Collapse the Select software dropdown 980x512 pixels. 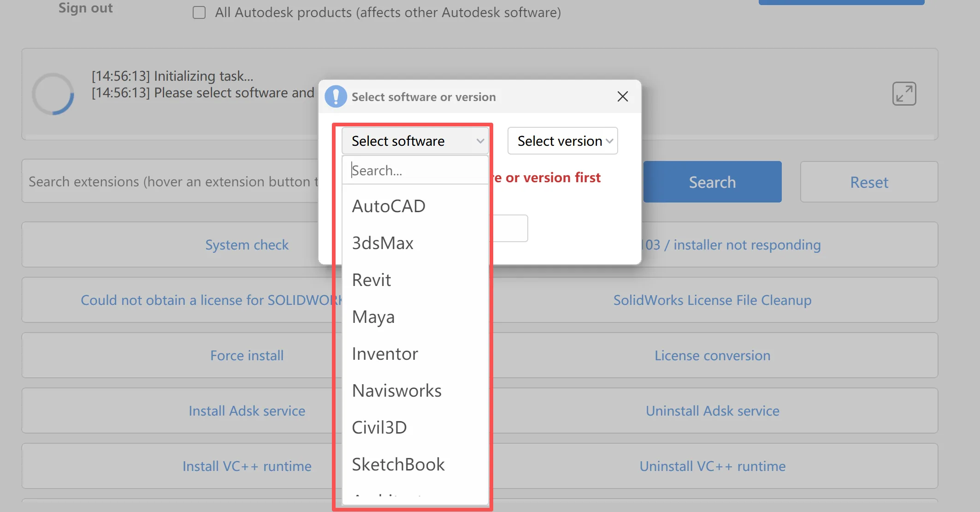click(415, 141)
